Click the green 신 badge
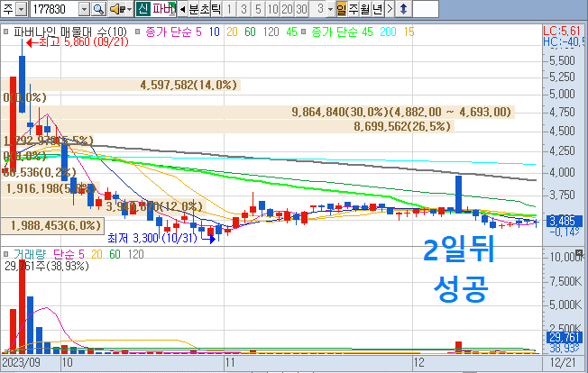The image size is (588, 373). tap(142, 9)
